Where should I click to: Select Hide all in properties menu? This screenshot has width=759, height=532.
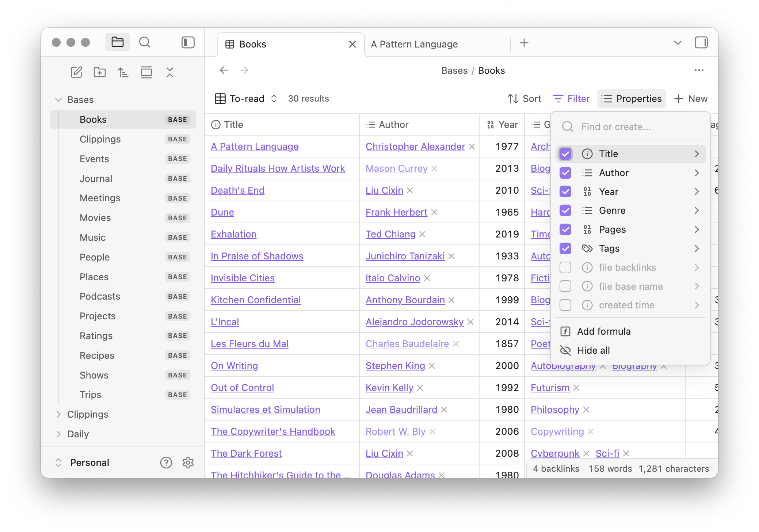[x=630, y=350]
